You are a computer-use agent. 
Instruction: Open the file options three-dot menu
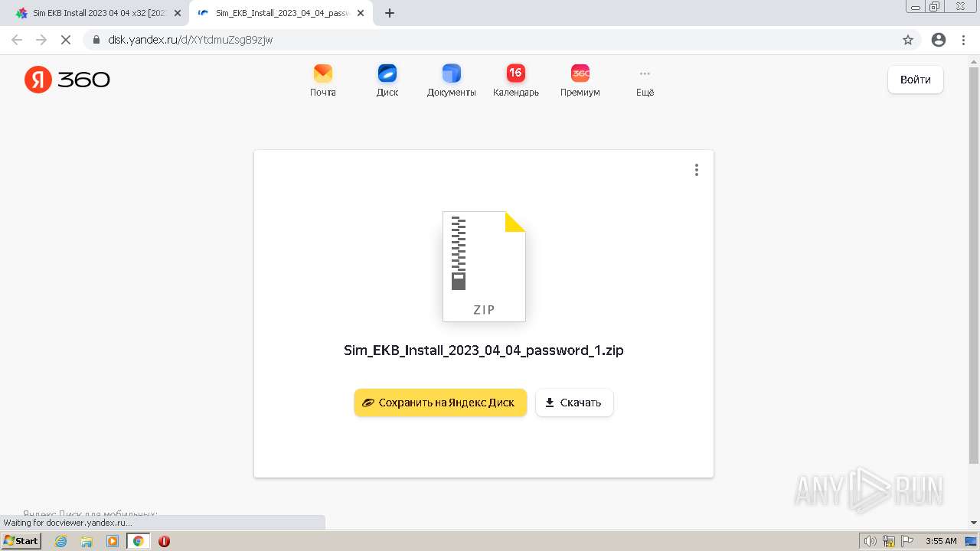tap(696, 170)
